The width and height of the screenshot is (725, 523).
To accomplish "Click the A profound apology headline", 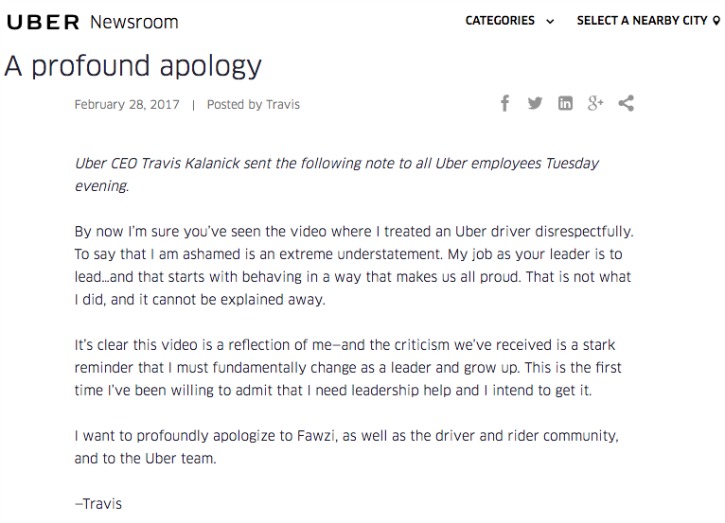I will click(133, 66).
